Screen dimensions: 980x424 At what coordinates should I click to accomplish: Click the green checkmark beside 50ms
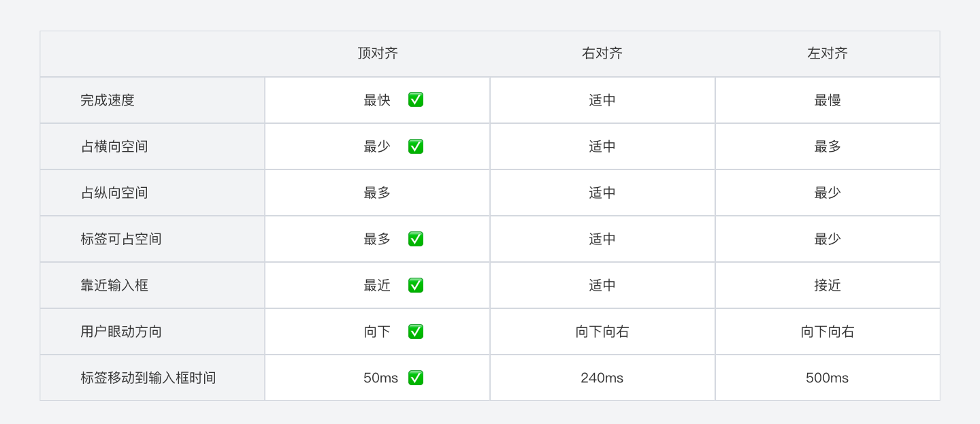416,378
